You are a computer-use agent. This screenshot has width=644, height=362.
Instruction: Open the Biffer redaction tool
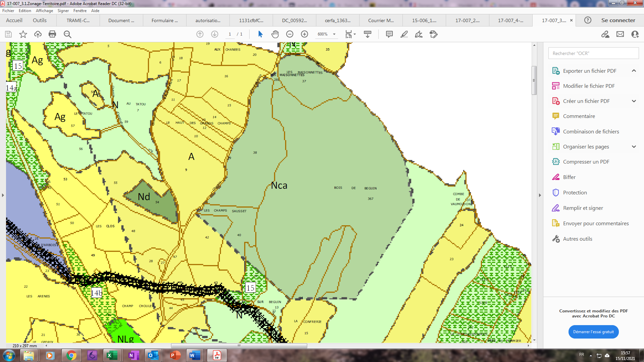point(569,177)
